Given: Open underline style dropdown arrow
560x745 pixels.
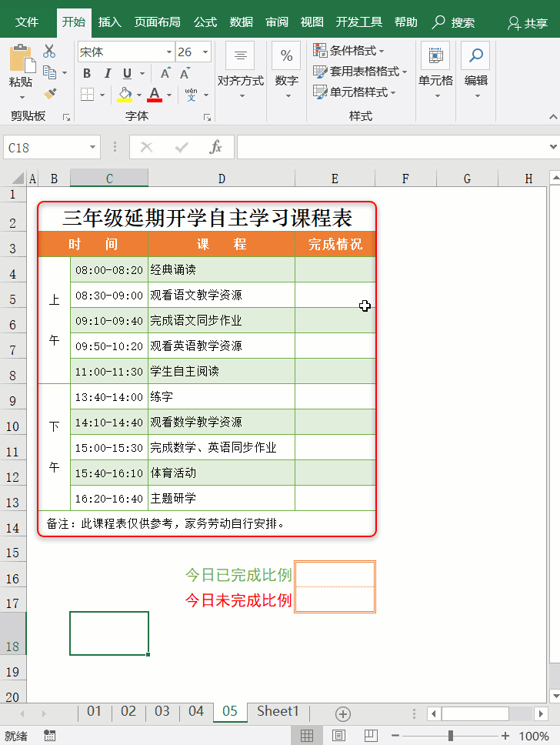Looking at the screenshot, I should coord(142,74).
